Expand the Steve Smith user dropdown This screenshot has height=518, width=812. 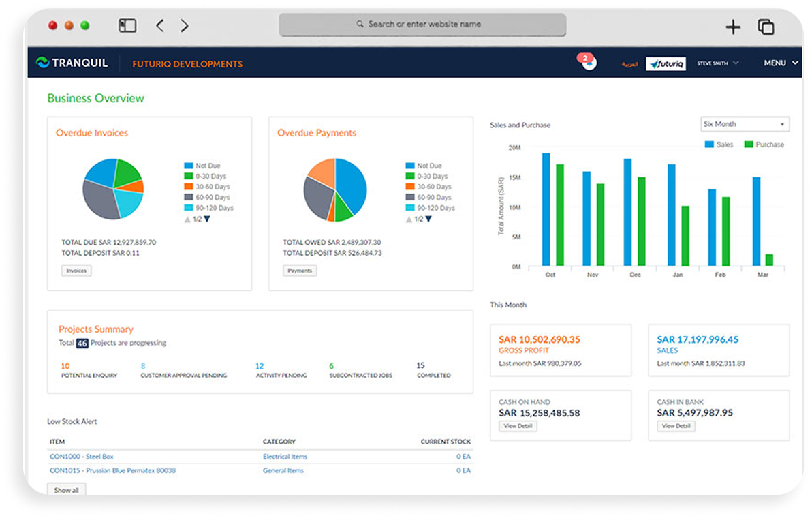(x=717, y=63)
